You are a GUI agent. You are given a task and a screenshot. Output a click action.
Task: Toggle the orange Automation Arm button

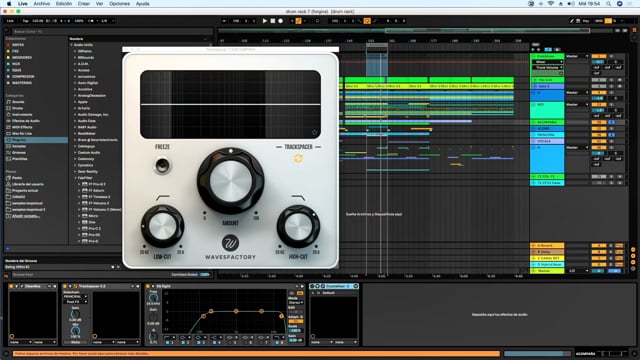298,21
